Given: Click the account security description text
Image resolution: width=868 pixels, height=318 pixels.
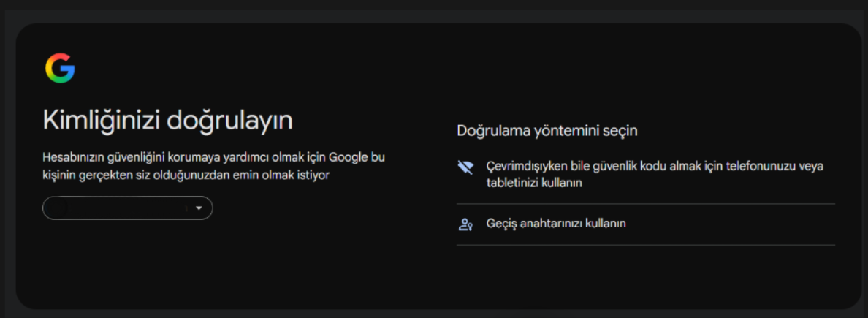Looking at the screenshot, I should (213, 166).
